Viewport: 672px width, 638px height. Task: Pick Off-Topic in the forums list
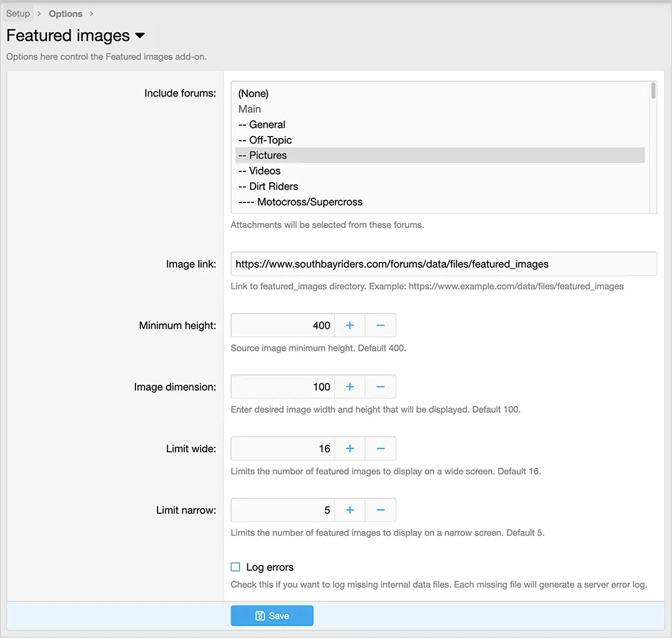(265, 140)
